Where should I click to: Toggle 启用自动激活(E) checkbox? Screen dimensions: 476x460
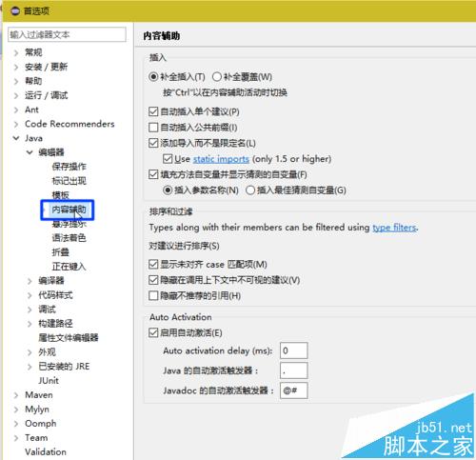153,333
